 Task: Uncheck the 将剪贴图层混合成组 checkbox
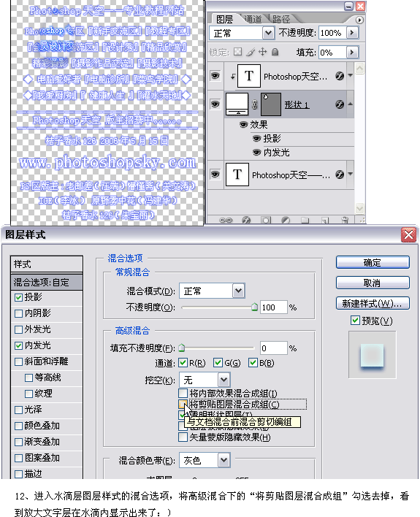coord(183,404)
